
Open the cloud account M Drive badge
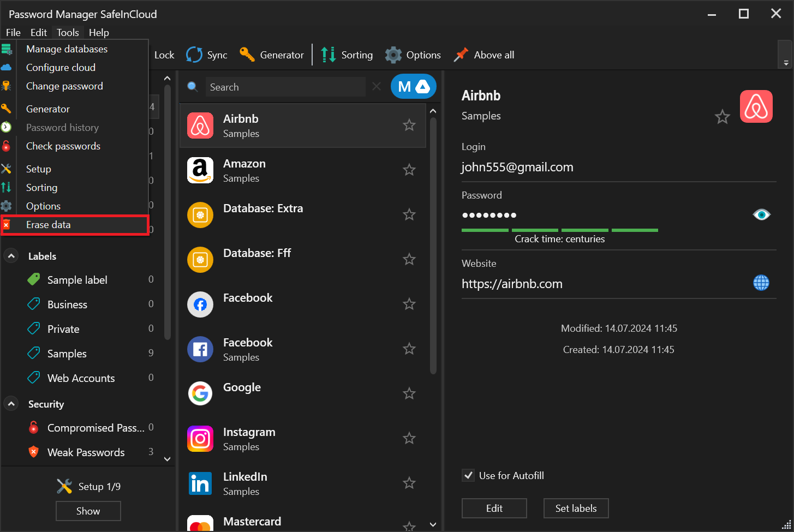click(x=414, y=87)
